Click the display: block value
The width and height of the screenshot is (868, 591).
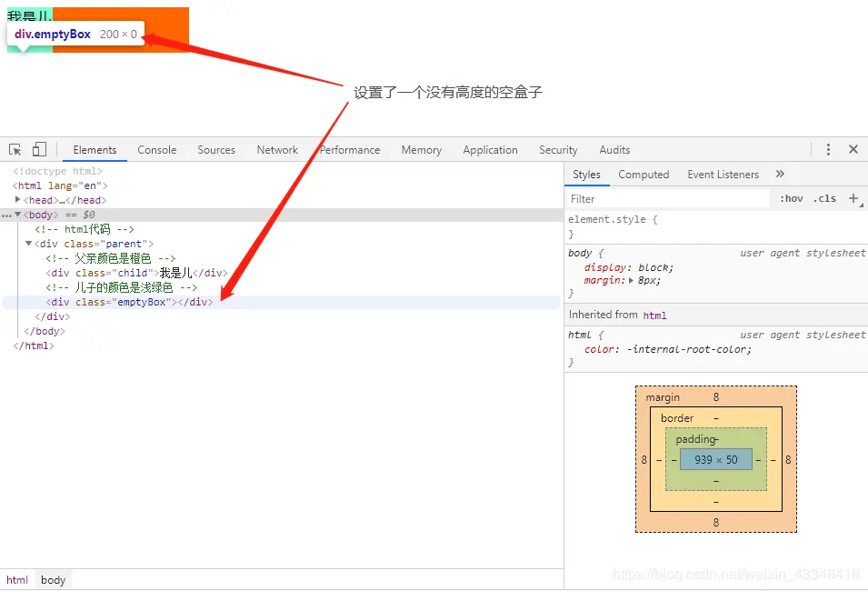[x=655, y=267]
